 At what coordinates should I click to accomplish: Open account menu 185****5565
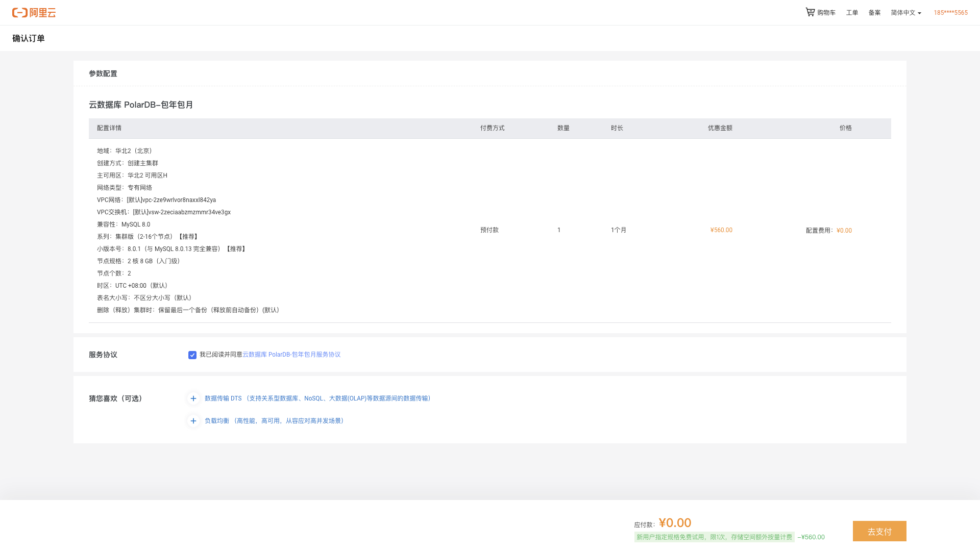pyautogui.click(x=950, y=13)
